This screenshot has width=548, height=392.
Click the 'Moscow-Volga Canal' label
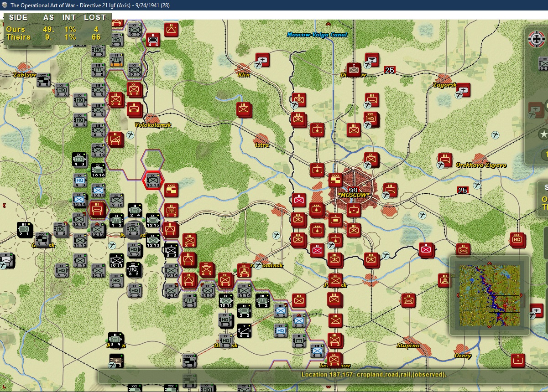(x=317, y=35)
